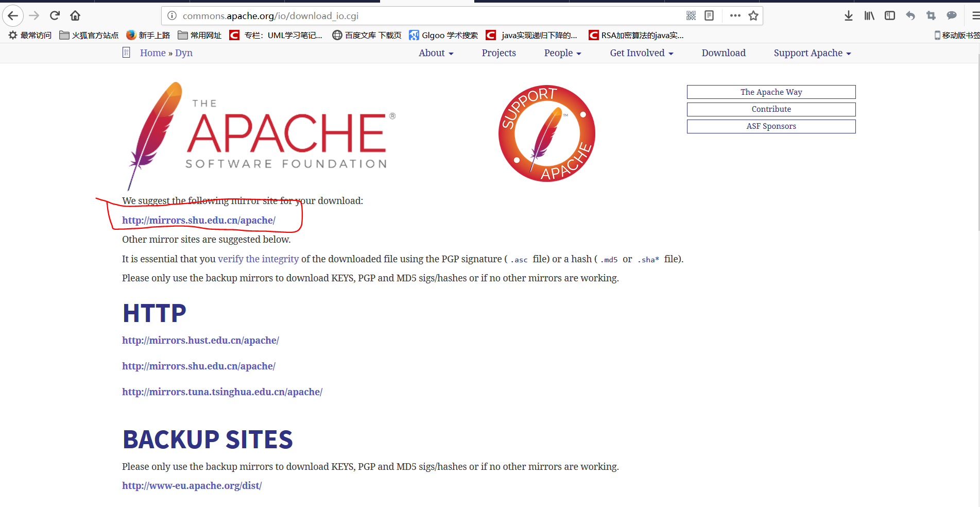The height and width of the screenshot is (507, 980).
Task: Open the verify the integrity link
Action: click(x=258, y=259)
